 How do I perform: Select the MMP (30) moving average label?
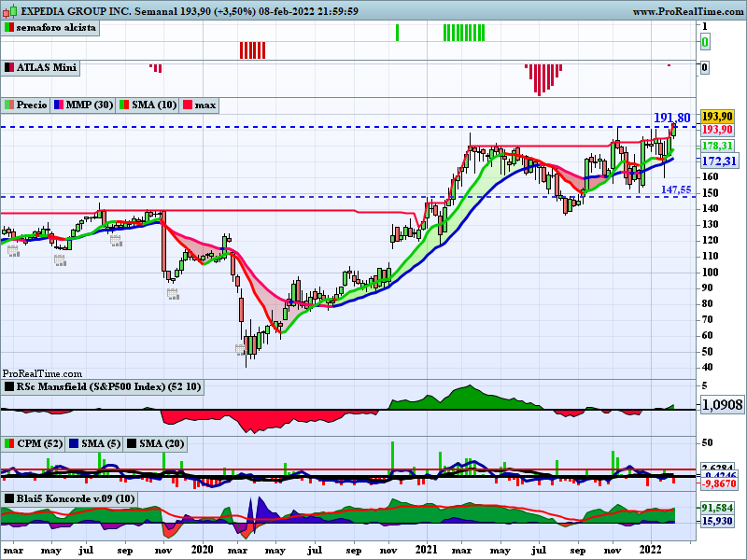(83, 105)
